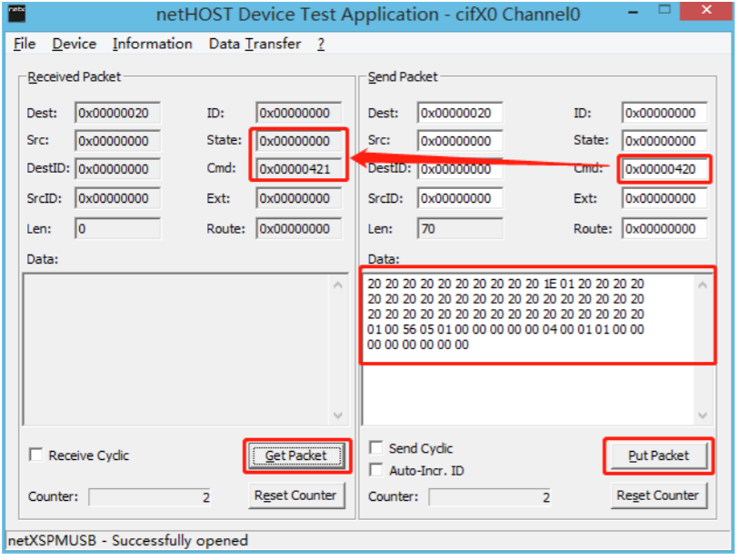Click status text 'netXSPMUSB - Successfully opened'
This screenshot has width=739, height=560.
point(128,540)
